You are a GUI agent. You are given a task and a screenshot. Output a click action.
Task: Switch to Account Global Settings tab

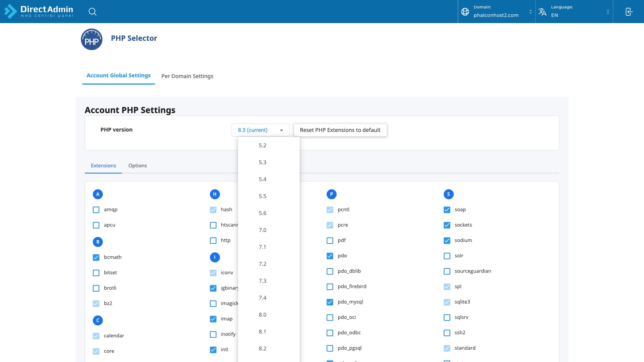119,76
